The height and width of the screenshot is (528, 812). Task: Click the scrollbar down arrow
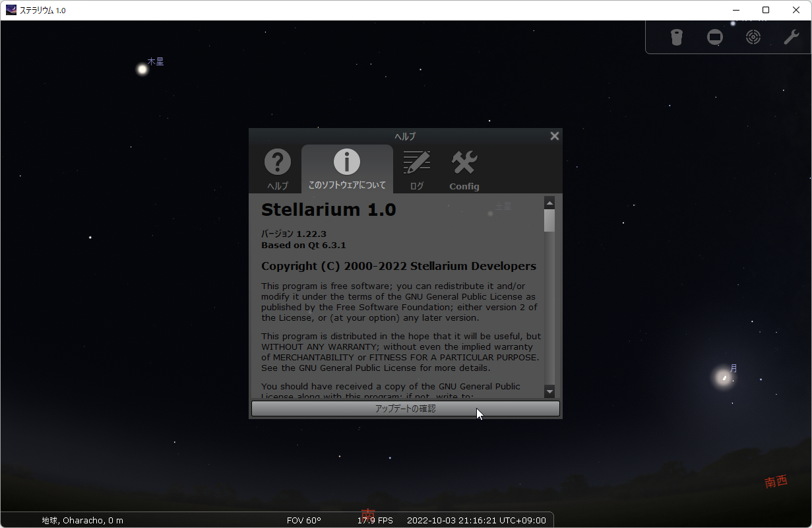coord(549,391)
